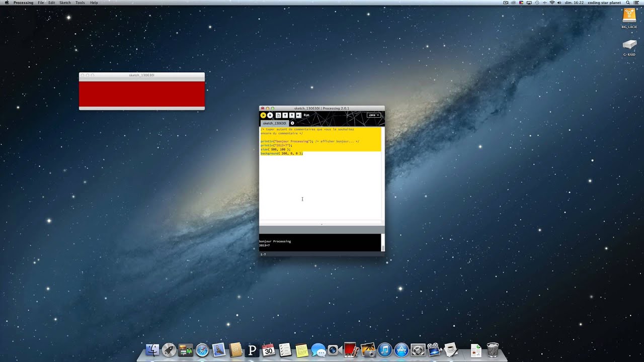Click the 'encore du commentaire */' line
Image resolution: width=644 pixels, height=362 pixels.
click(281, 133)
